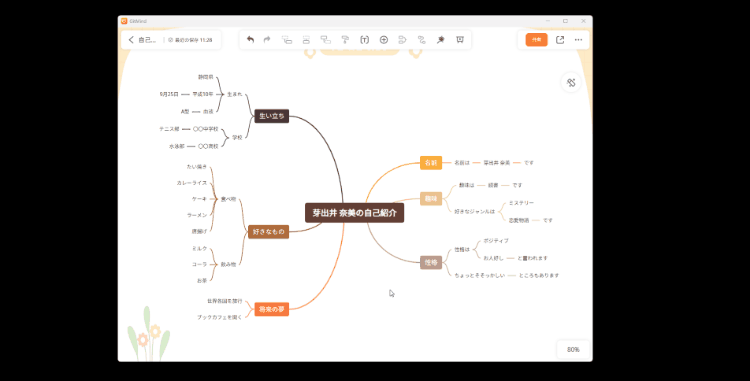Click the insert sibling node icon
Image resolution: width=750 pixels, height=381 pixels.
tap(306, 40)
